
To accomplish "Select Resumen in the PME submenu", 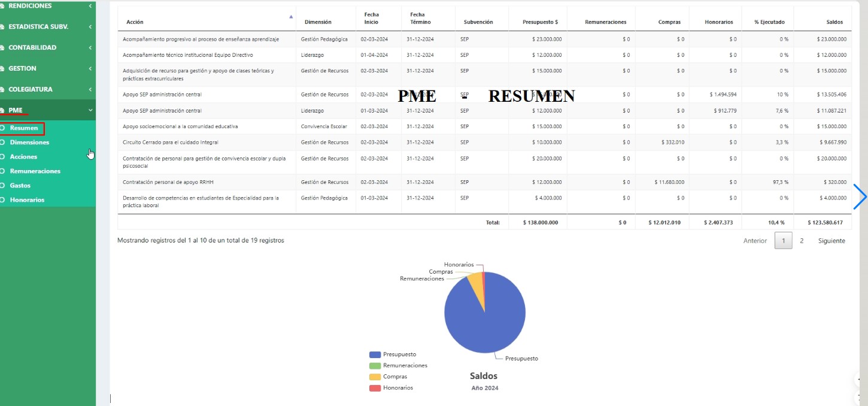I will tap(23, 128).
